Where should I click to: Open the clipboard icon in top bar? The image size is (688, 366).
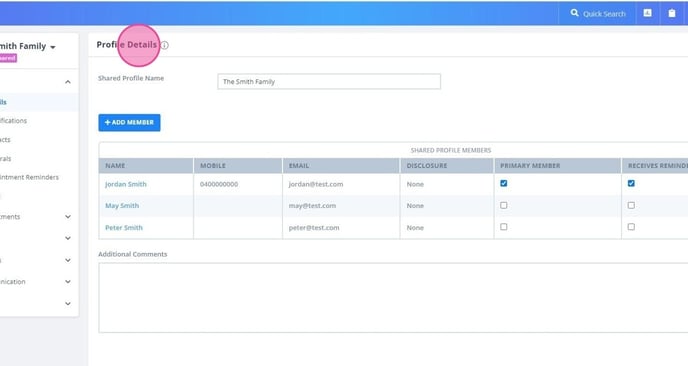(x=672, y=13)
